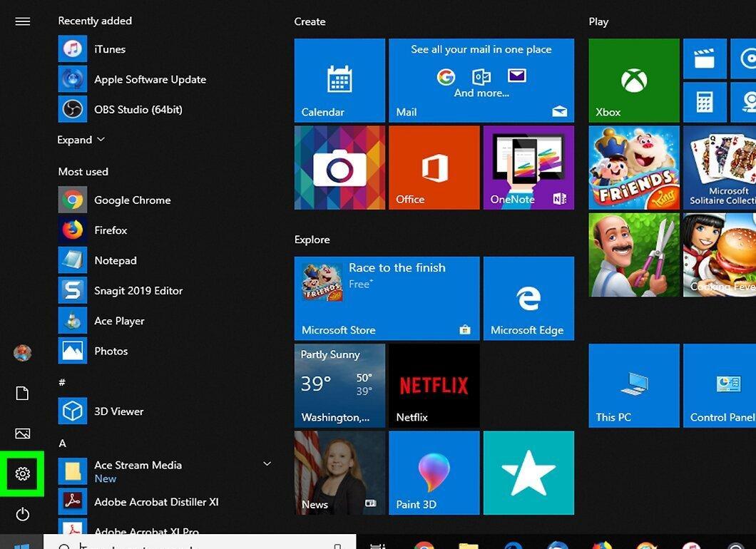Open the This PC tile
The image size is (756, 549).
633,386
